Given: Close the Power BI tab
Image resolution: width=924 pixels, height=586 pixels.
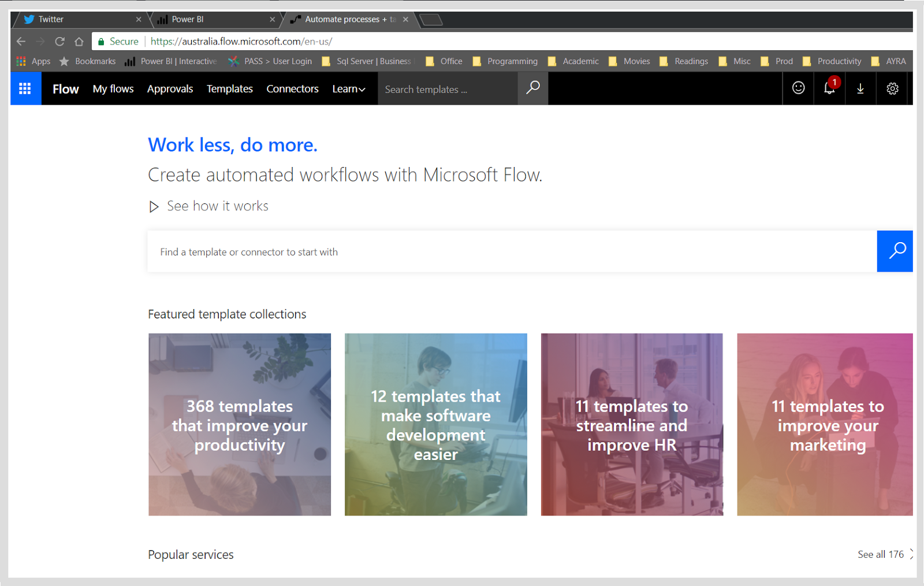Looking at the screenshot, I should tap(272, 19).
